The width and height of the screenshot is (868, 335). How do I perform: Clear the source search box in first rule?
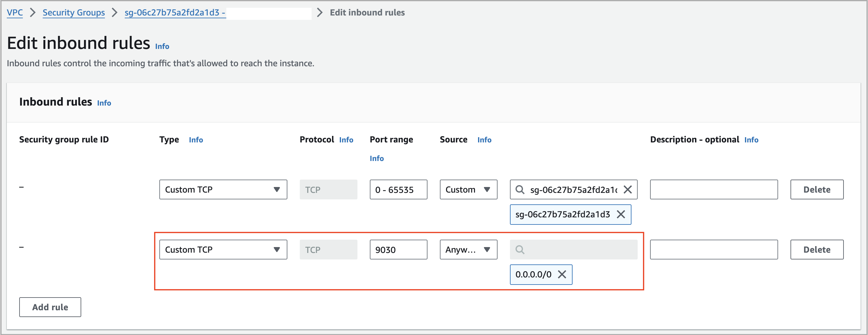628,189
